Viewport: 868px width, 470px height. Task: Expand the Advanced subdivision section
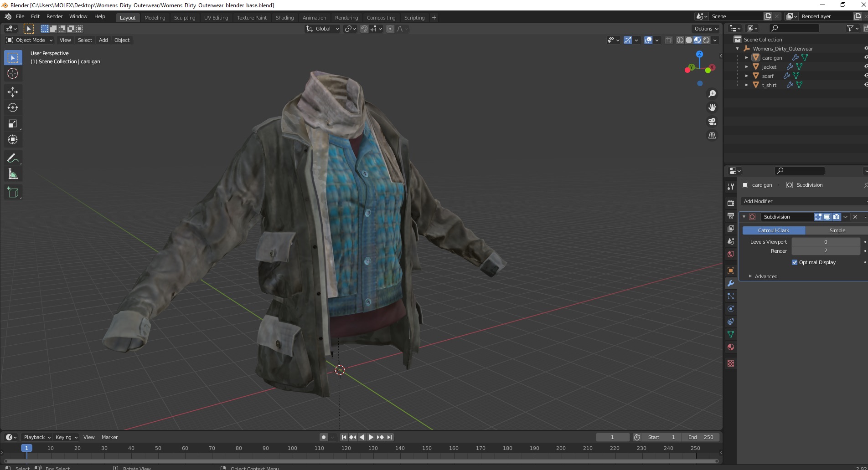point(766,276)
